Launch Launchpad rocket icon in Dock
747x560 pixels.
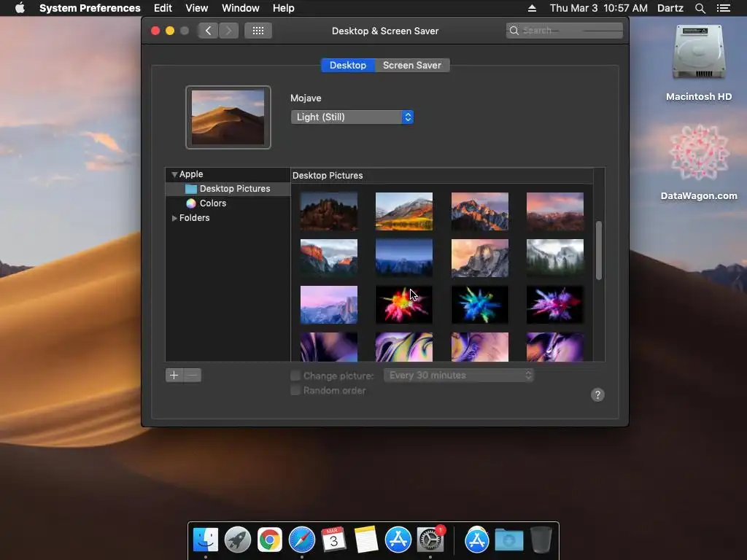(x=238, y=540)
